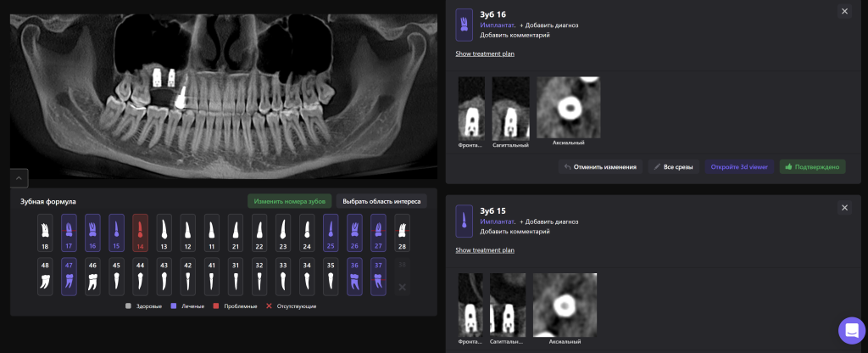Screen dimensions: 868x353
Task: Expand Show treatment plan for tooth 16
Action: point(484,53)
